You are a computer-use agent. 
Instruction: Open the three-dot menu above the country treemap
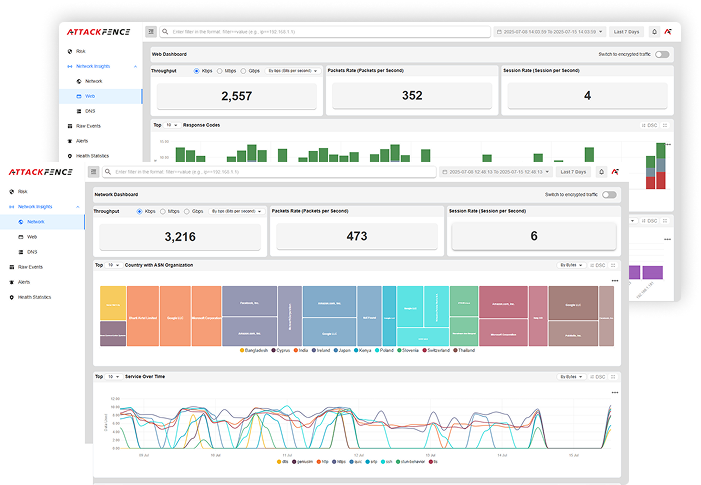click(615, 281)
